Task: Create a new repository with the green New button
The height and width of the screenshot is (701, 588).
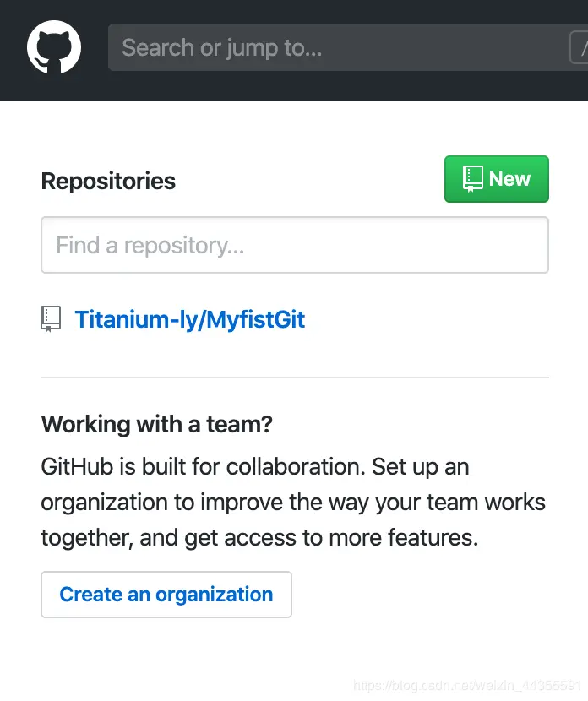Action: 496,179
